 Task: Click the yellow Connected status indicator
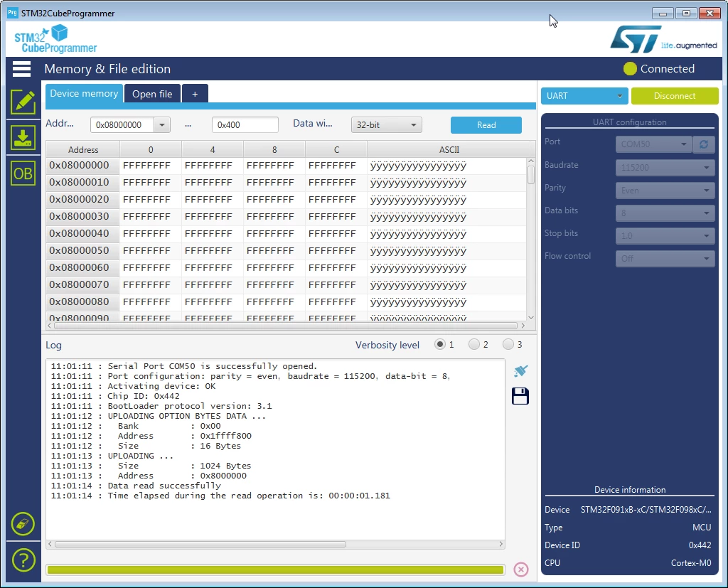630,69
